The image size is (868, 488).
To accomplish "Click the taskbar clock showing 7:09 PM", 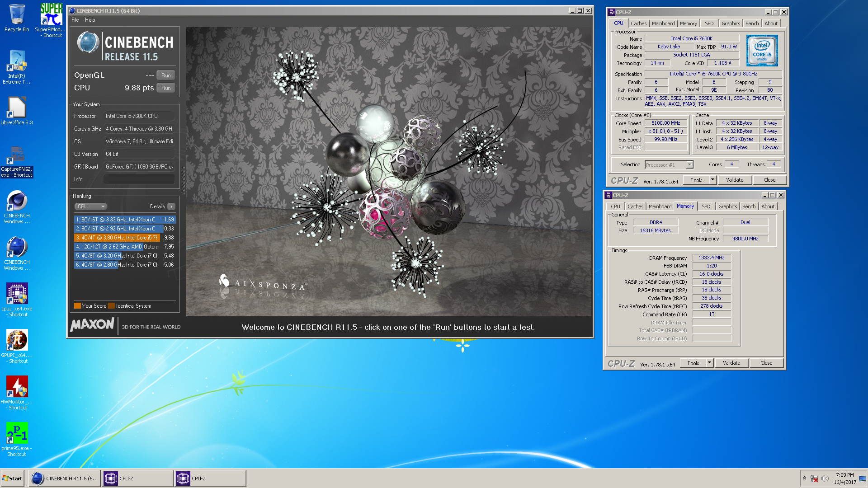I will pyautogui.click(x=844, y=479).
